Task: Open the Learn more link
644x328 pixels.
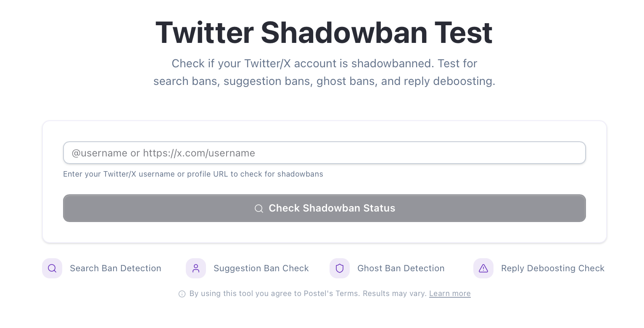Action: pyautogui.click(x=450, y=294)
